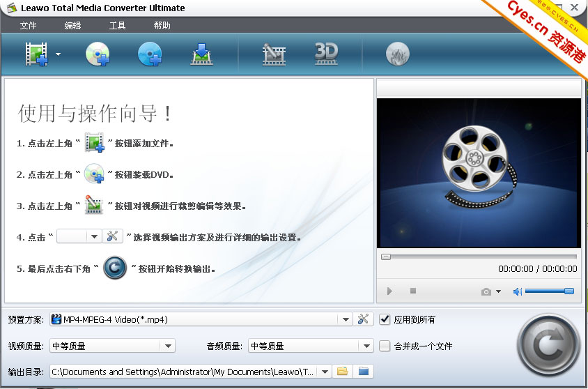The height and width of the screenshot is (389, 588).
Task: Click the convert icon in guide step 5
Action: click(x=115, y=268)
